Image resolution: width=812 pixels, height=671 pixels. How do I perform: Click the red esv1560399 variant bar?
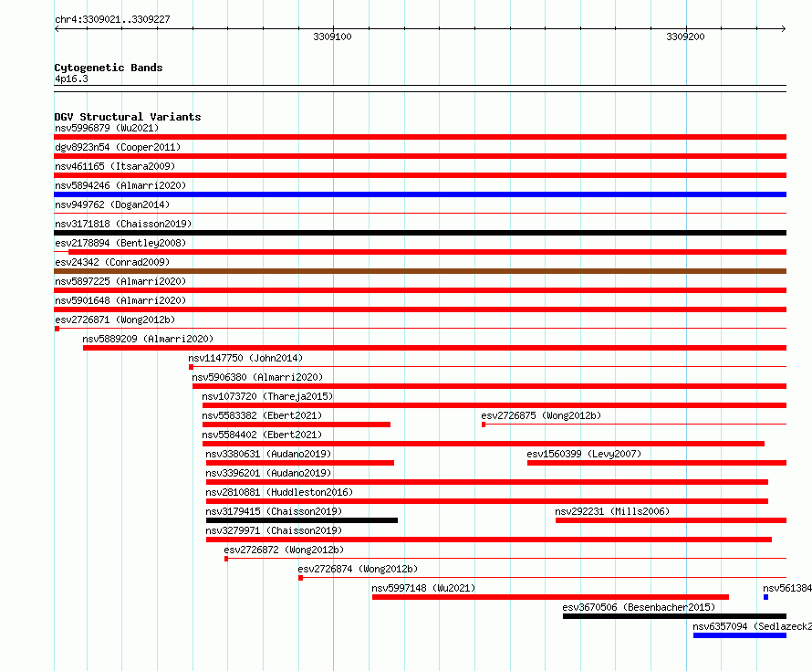657,463
